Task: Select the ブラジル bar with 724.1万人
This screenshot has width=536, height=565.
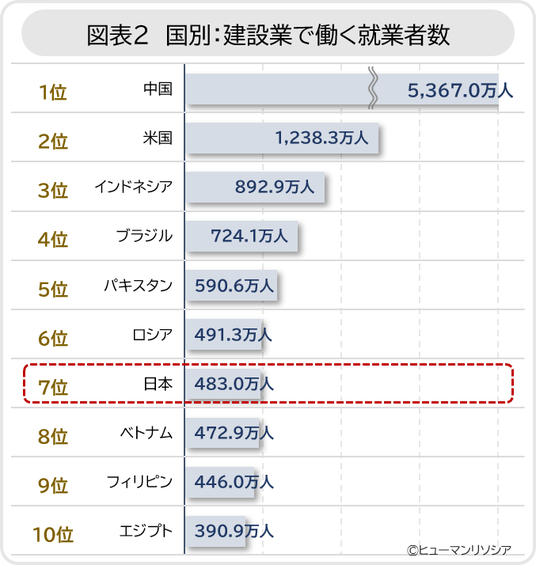Action: (x=242, y=236)
